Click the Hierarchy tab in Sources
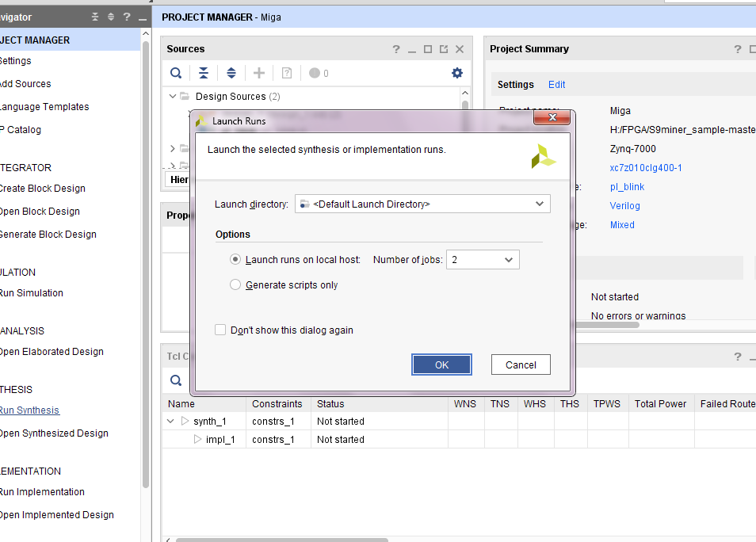 178,179
